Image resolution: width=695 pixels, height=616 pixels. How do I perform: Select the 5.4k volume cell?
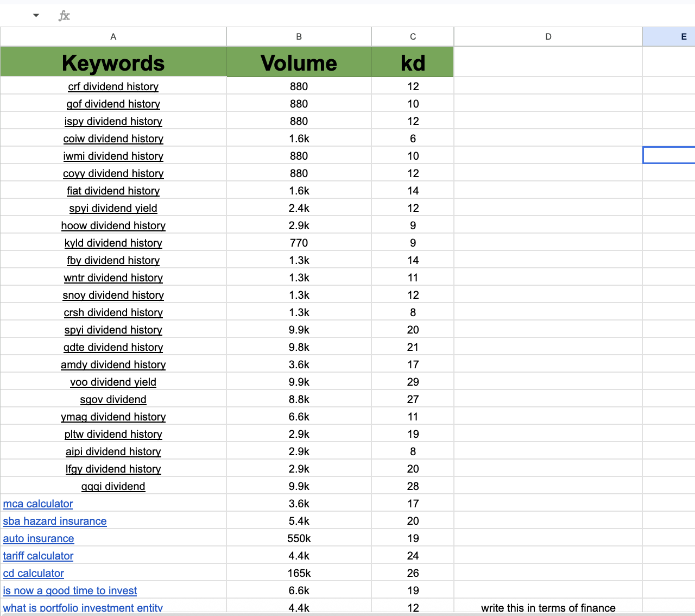pyautogui.click(x=299, y=521)
